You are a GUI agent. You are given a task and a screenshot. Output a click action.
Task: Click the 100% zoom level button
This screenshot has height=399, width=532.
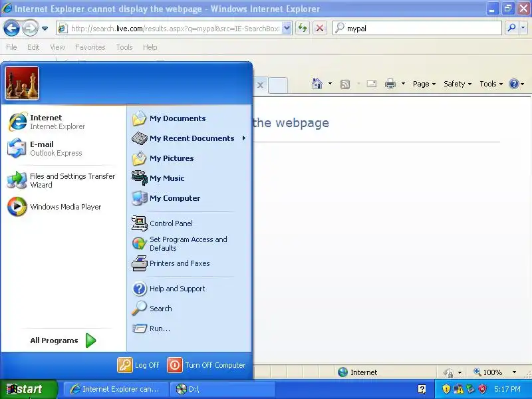488,372
